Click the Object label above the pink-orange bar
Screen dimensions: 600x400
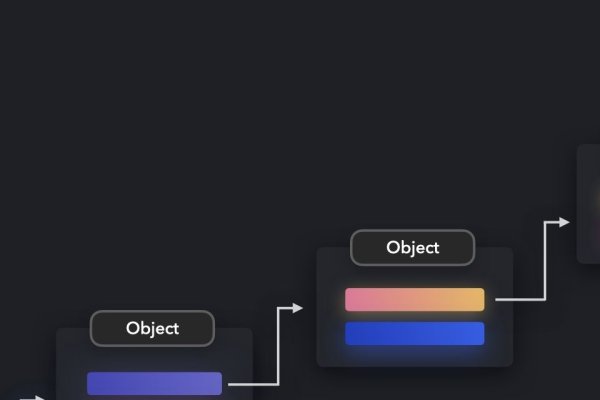point(412,248)
